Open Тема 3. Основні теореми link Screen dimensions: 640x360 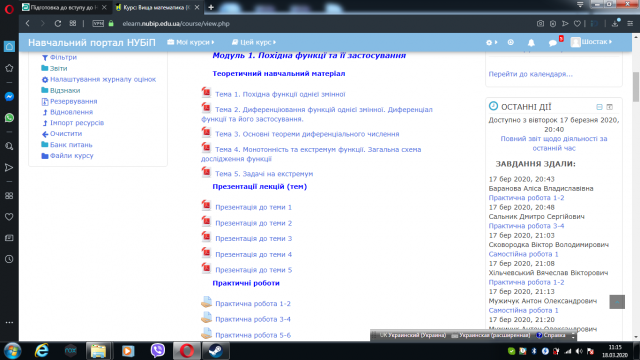(x=307, y=134)
